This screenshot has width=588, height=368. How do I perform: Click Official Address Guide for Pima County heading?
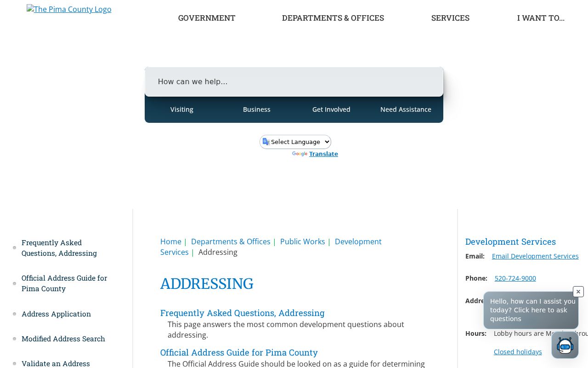[x=239, y=352]
